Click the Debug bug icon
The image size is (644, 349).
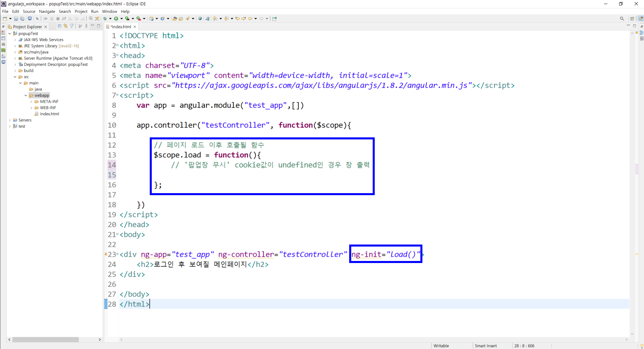pos(105,18)
